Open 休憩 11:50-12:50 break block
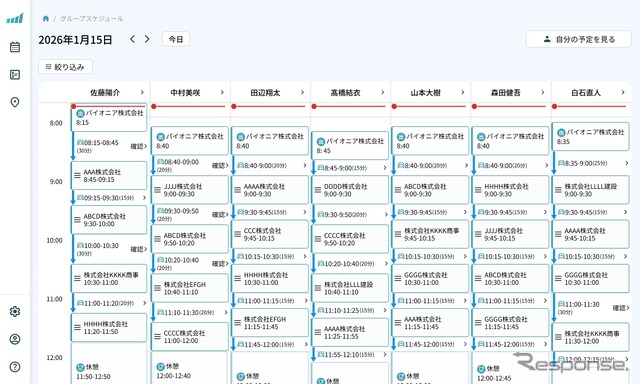Viewport: 640px width, 384px height. [x=109, y=364]
